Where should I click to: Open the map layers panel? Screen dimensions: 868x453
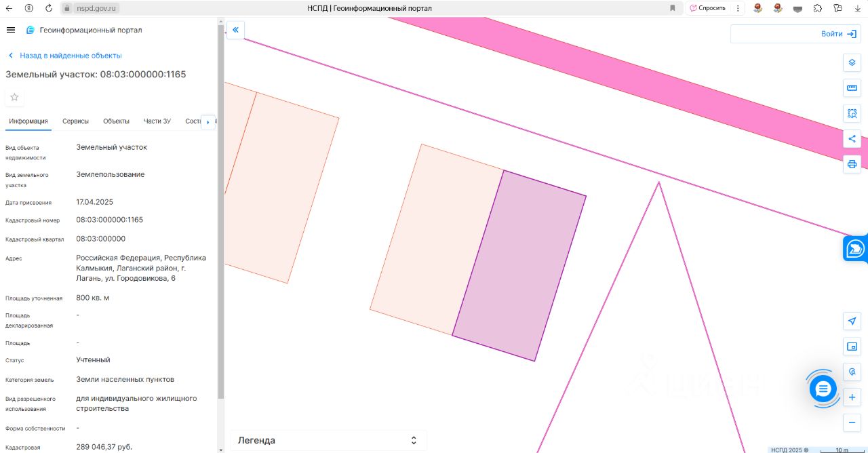pyautogui.click(x=852, y=63)
